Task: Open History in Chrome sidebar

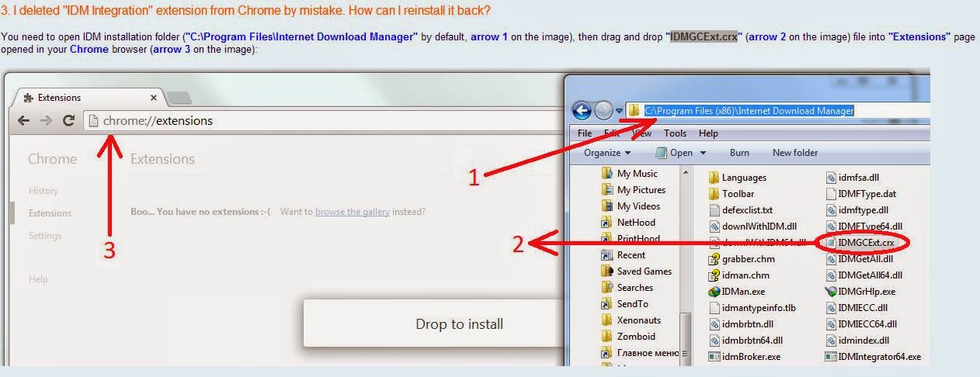Action: (x=43, y=191)
